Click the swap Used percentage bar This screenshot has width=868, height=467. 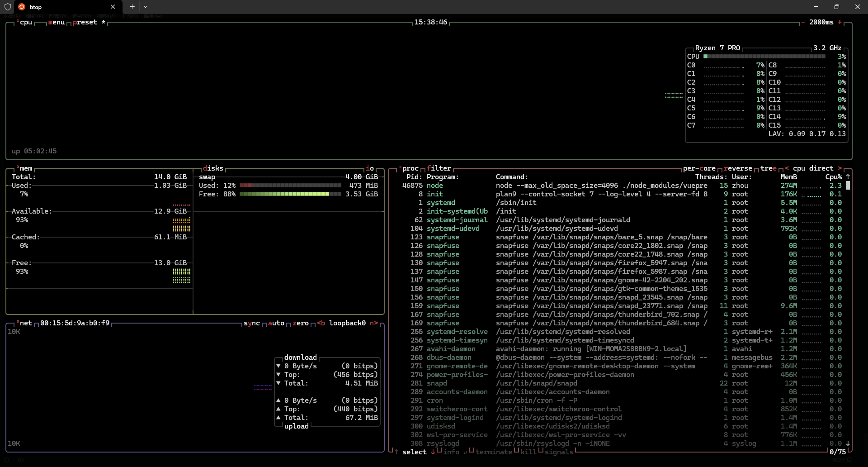point(290,186)
